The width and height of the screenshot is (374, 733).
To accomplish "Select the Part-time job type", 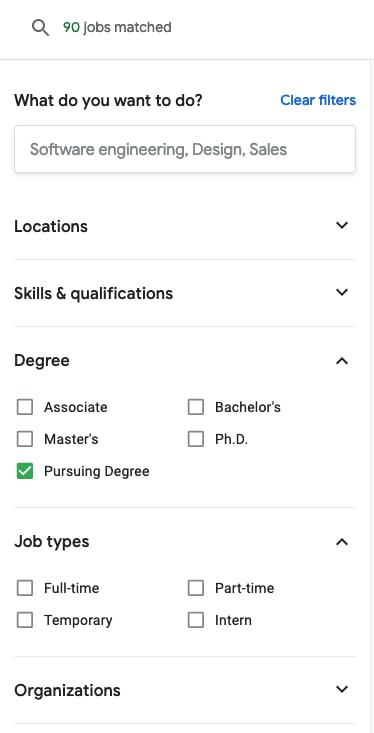I will pos(196,588).
